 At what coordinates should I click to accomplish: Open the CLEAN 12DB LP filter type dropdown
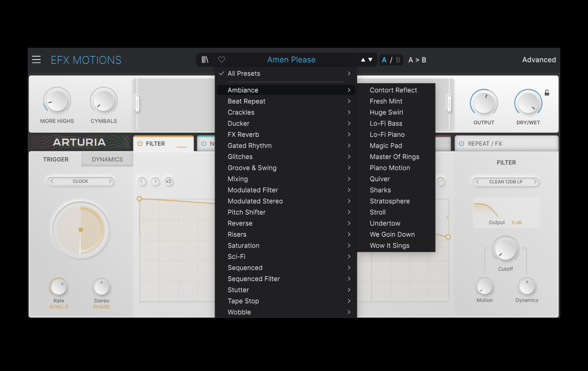point(506,182)
